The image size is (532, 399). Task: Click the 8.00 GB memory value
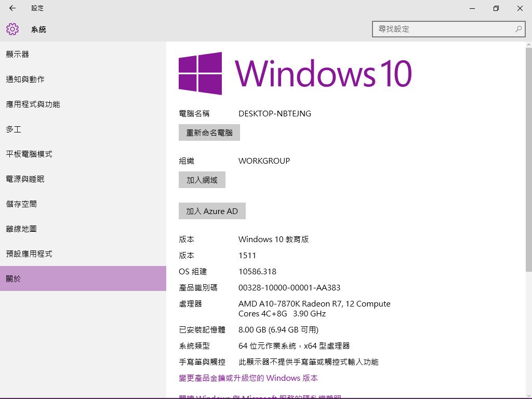point(278,330)
